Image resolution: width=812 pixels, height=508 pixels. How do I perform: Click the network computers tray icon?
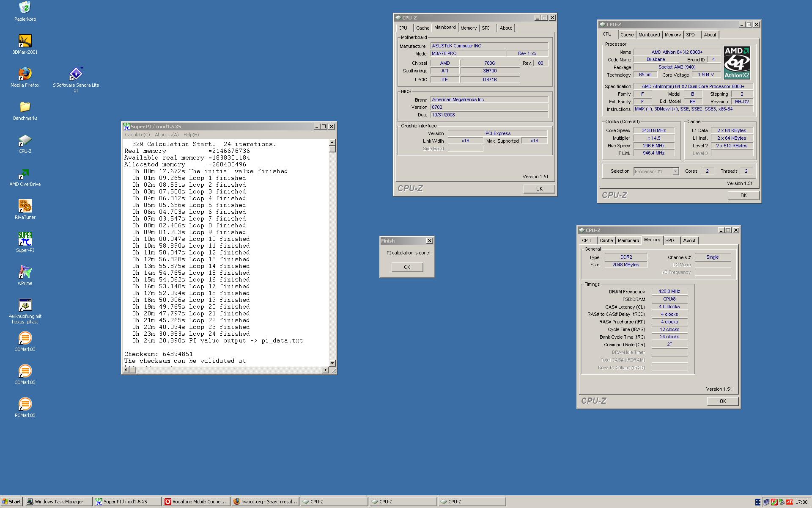(766, 502)
